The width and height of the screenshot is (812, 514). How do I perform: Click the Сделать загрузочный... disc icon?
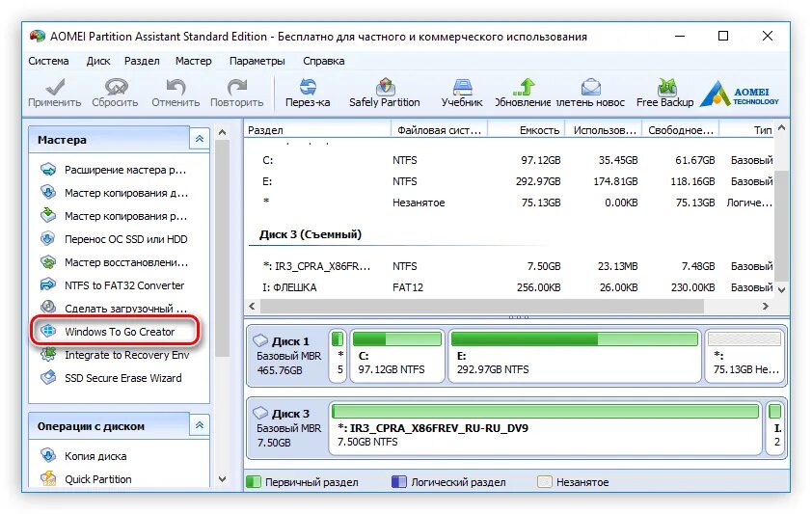point(48,308)
